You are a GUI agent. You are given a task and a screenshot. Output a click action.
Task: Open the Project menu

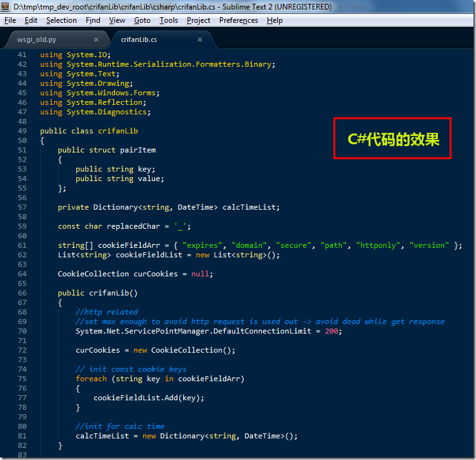tap(198, 20)
